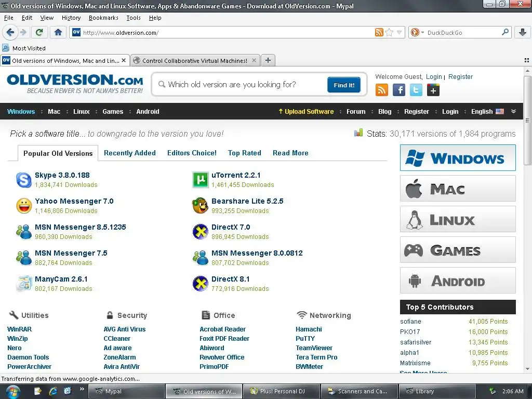Open the downloads arrow button
The width and height of the screenshot is (532, 399).
click(523, 32)
